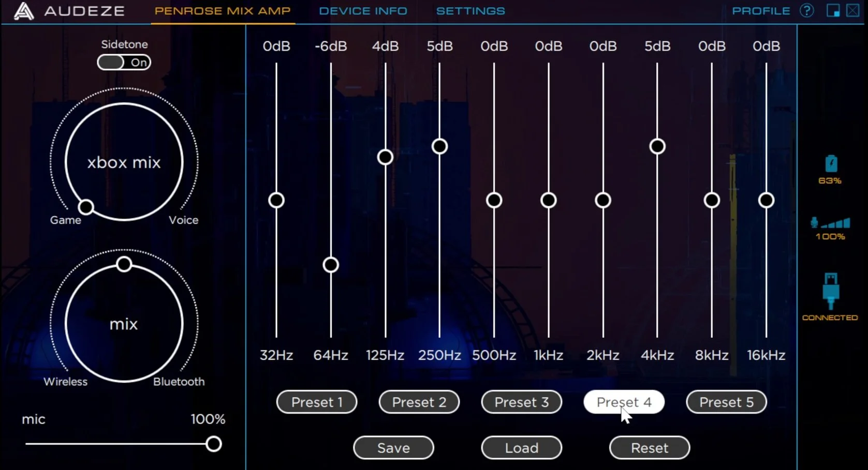The width and height of the screenshot is (868, 470).
Task: Select Preset 5
Action: point(726,402)
